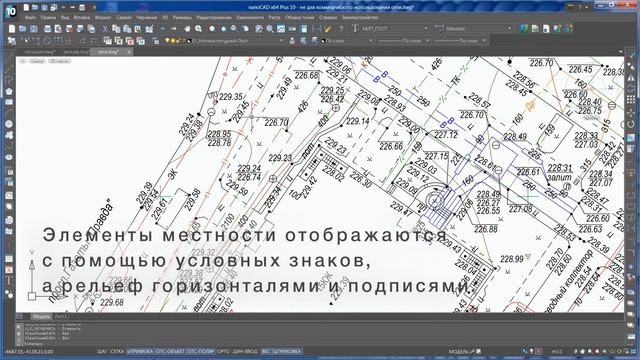Click the nanoCAD application logo button
The width and height of the screenshot is (640, 360).
(11, 11)
